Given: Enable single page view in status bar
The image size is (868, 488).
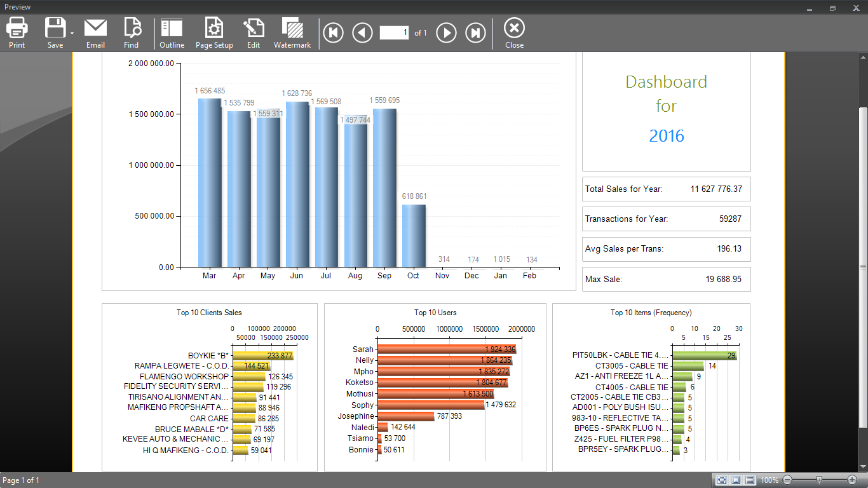Looking at the screenshot, I should tap(736, 480).
